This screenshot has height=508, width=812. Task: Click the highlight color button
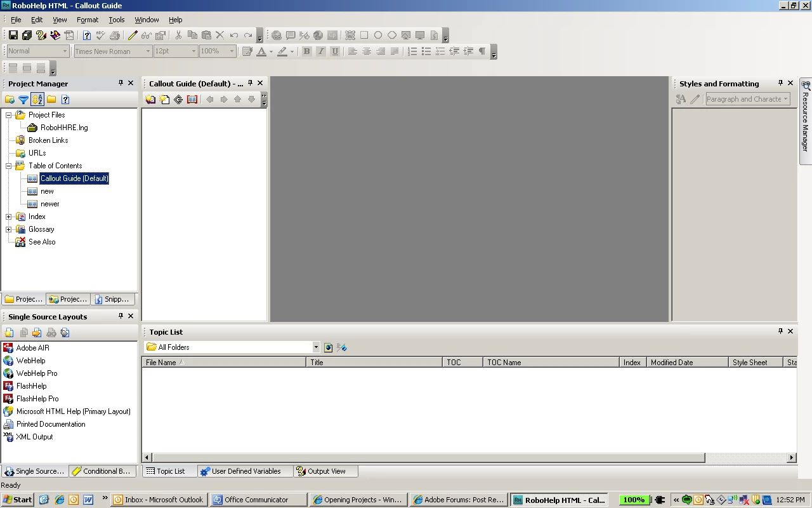click(x=282, y=51)
